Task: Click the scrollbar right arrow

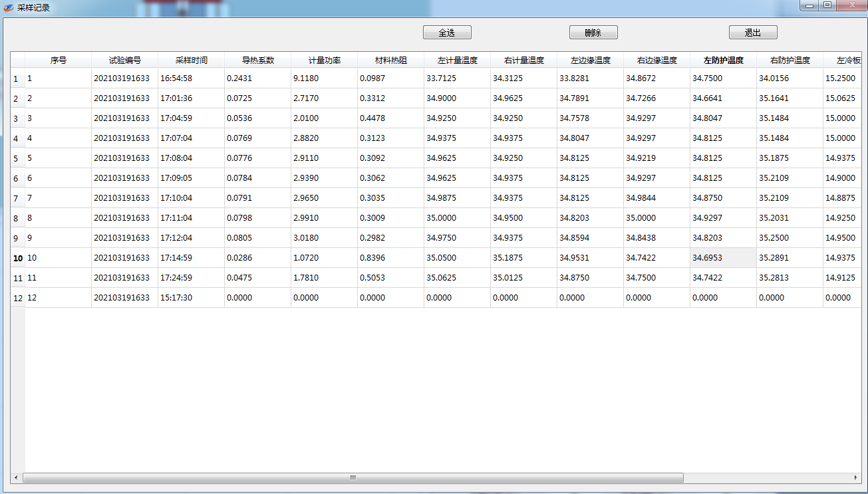Action: 855,477
